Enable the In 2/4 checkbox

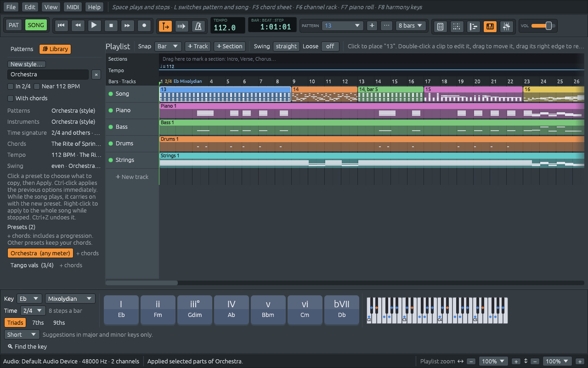[11, 86]
